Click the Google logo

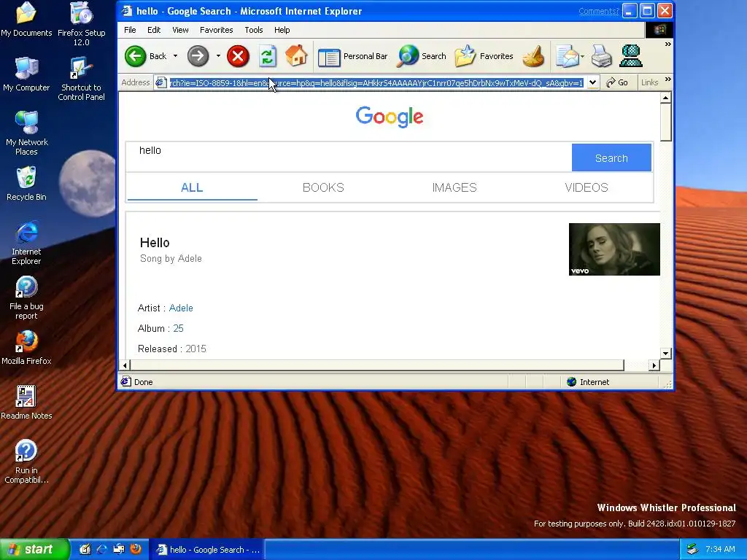tap(390, 117)
